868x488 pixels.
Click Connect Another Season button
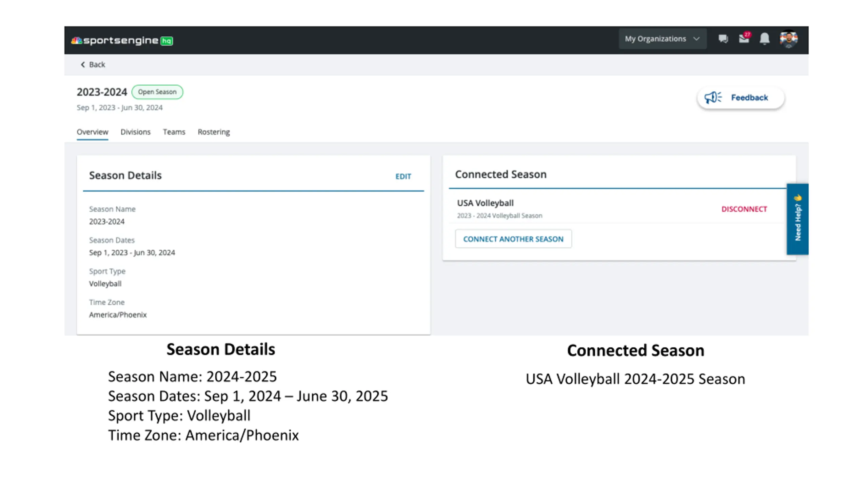click(513, 239)
